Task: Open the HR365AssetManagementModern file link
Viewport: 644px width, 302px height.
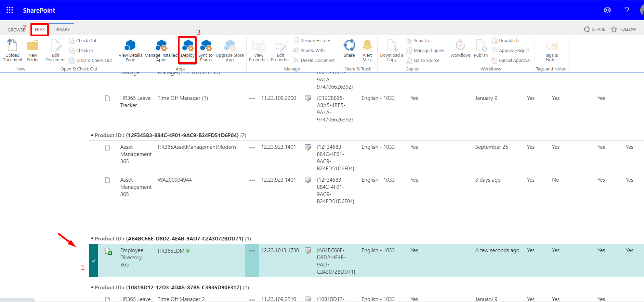Action: 197,147
